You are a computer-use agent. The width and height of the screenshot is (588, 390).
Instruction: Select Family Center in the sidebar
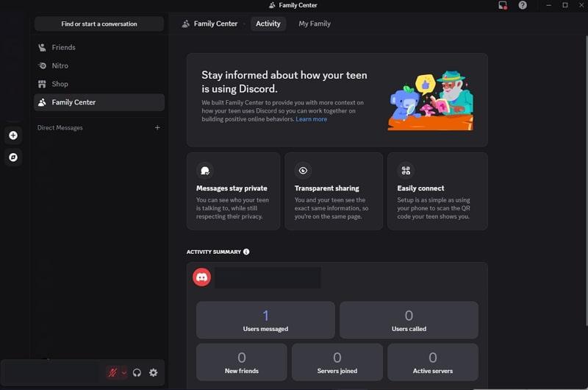[99, 102]
